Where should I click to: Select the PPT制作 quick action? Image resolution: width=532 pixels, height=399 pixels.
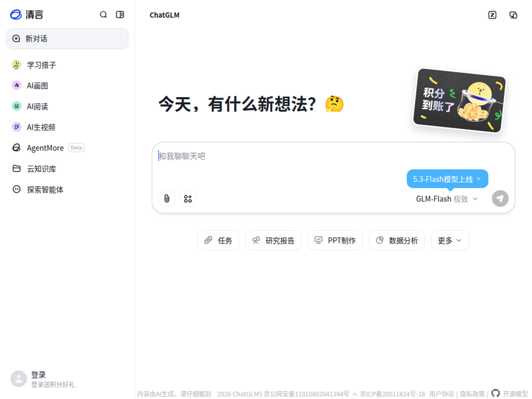335,240
